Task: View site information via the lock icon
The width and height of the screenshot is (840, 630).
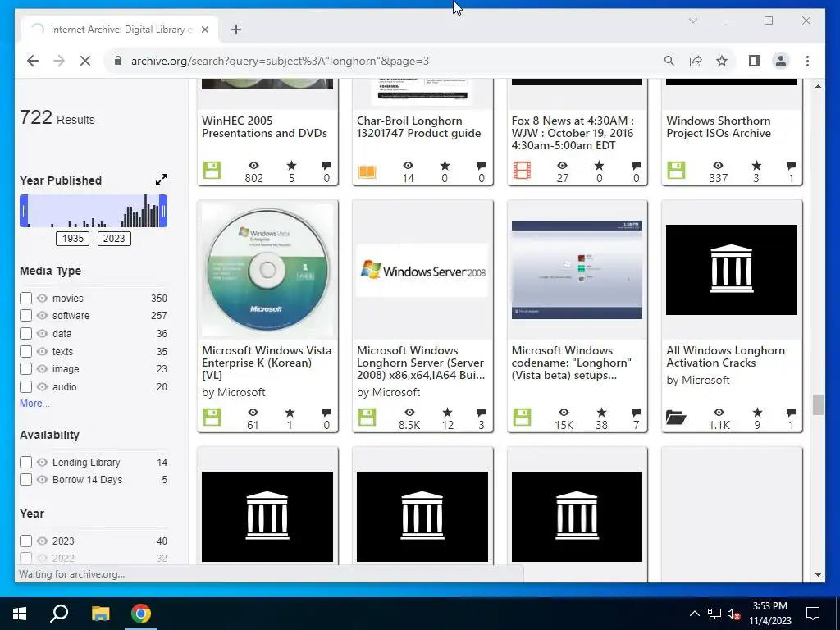Action: 118,61
